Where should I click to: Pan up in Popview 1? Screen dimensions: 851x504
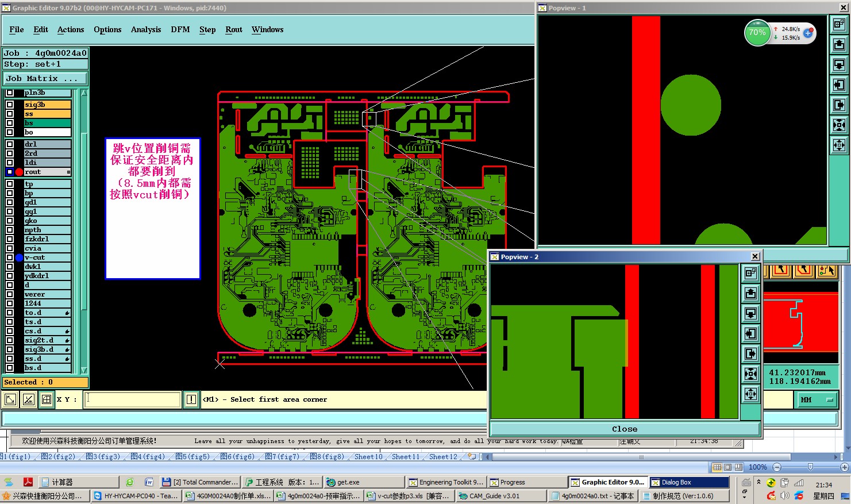click(839, 45)
